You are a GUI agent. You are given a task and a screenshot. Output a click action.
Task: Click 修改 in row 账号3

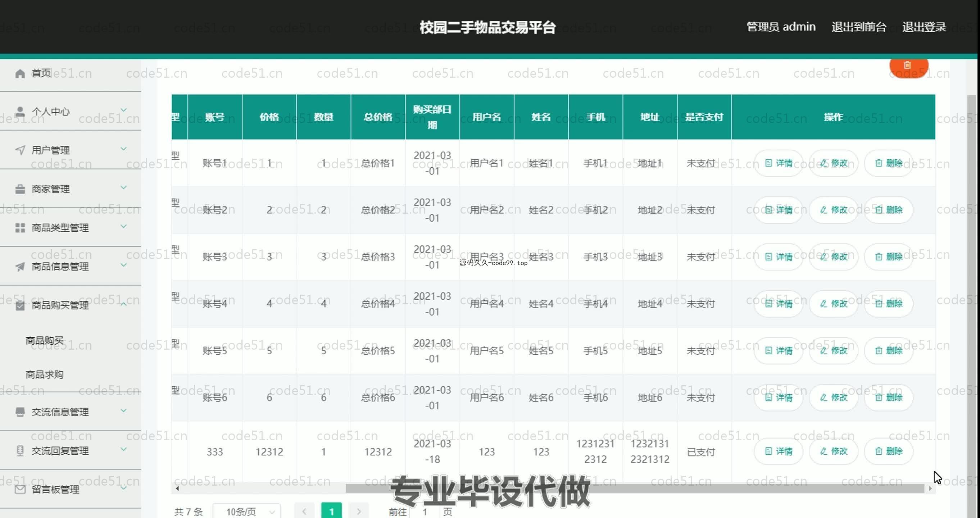click(834, 257)
